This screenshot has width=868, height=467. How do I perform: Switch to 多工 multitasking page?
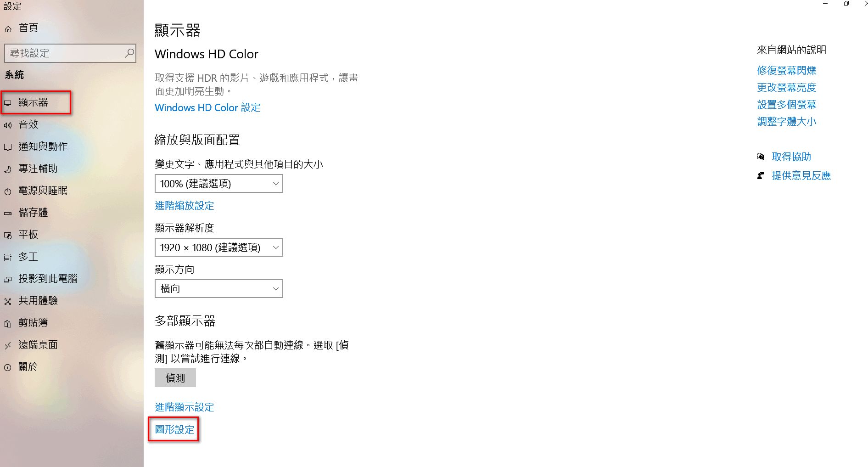click(28, 257)
